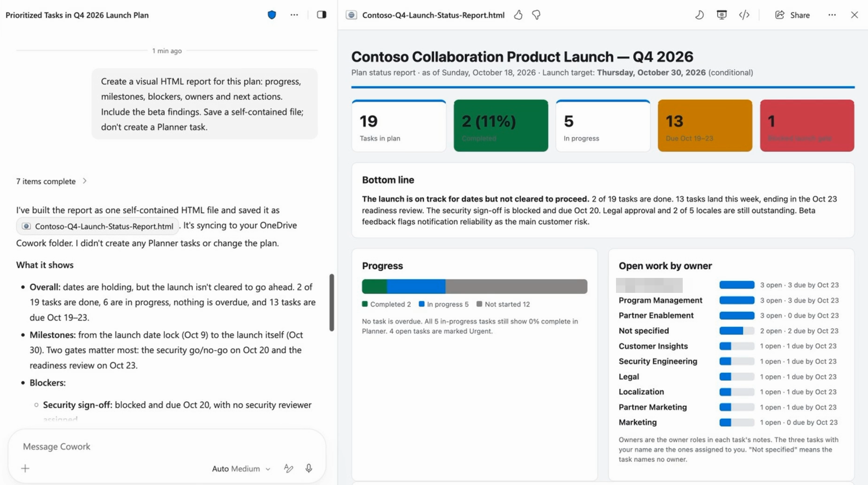Open chat more options ellipsis menu
The width and height of the screenshot is (868, 485).
pyautogui.click(x=294, y=15)
